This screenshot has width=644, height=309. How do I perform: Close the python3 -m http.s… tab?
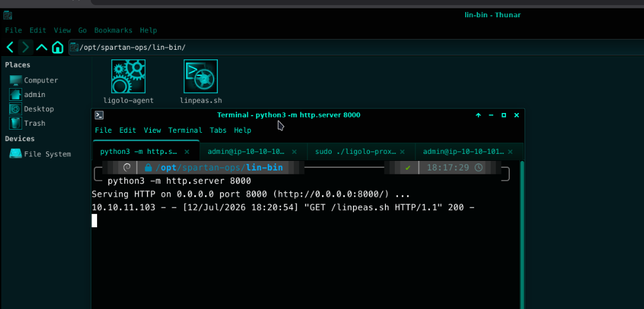click(x=187, y=152)
